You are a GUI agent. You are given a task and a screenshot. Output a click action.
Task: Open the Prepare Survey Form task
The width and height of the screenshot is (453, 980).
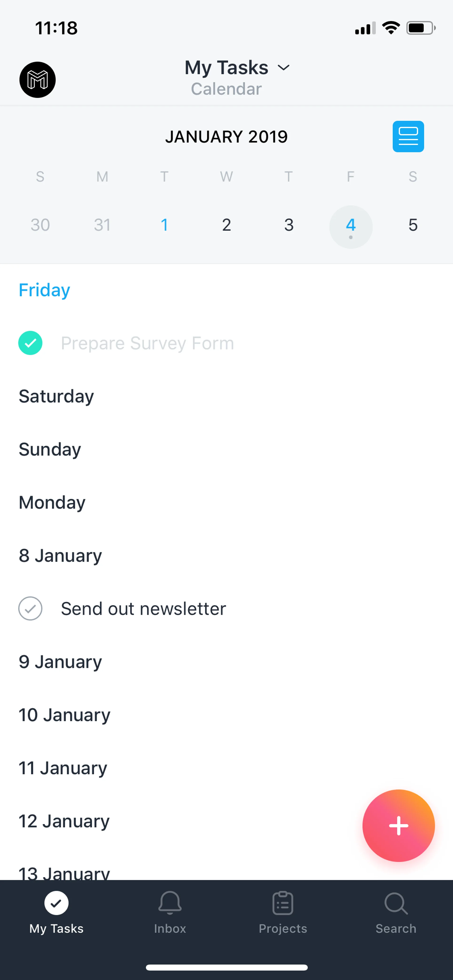(x=147, y=343)
